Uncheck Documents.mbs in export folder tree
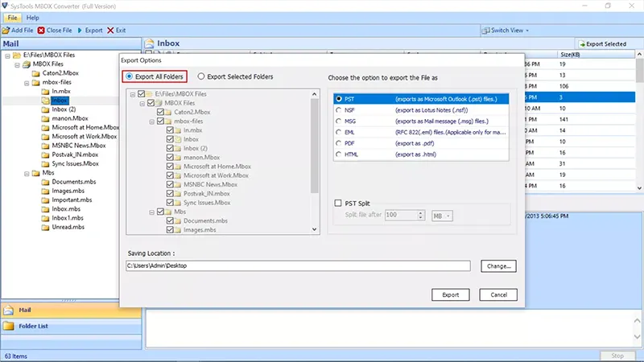Image resolution: width=644 pixels, height=362 pixels. pyautogui.click(x=170, y=220)
